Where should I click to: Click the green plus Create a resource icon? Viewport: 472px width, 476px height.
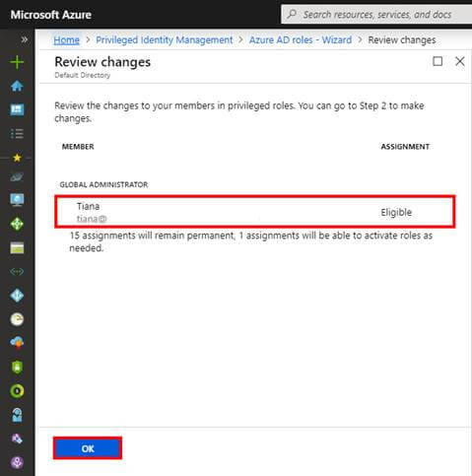coord(17,62)
